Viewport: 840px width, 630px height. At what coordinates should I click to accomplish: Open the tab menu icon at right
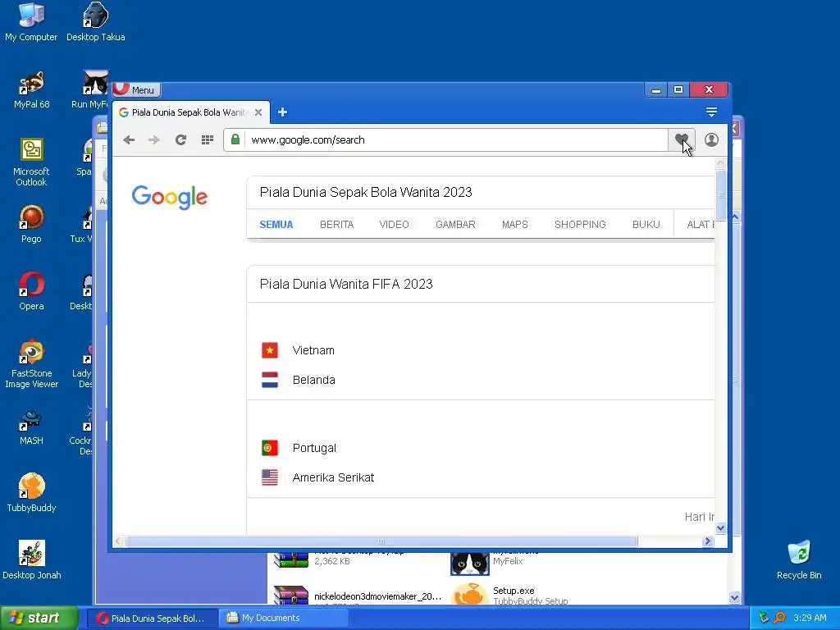coord(711,112)
